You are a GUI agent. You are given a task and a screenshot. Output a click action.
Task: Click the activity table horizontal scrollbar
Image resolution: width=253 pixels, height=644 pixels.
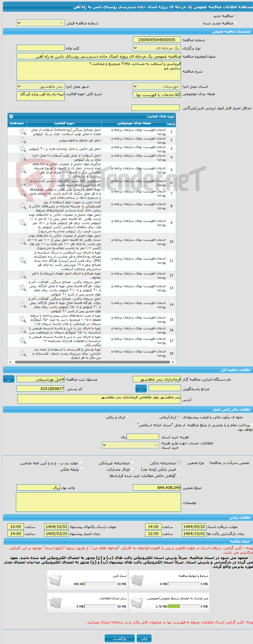coord(92,362)
